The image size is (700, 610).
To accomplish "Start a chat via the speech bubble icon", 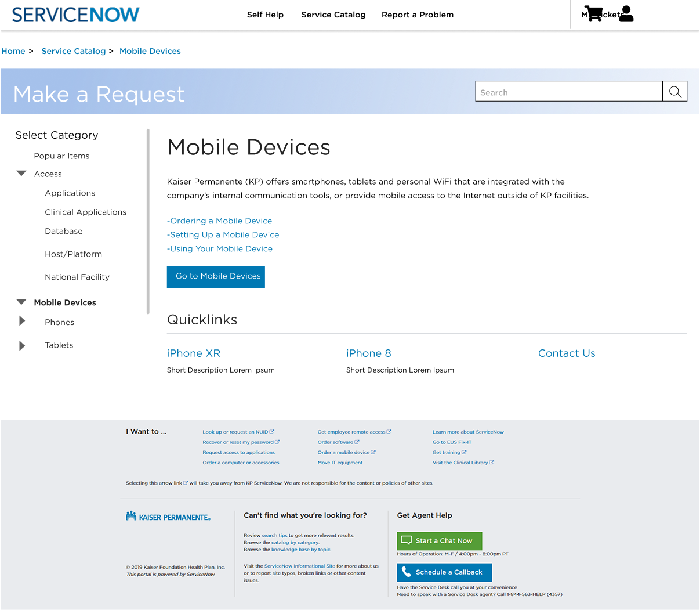I will pyautogui.click(x=407, y=540).
